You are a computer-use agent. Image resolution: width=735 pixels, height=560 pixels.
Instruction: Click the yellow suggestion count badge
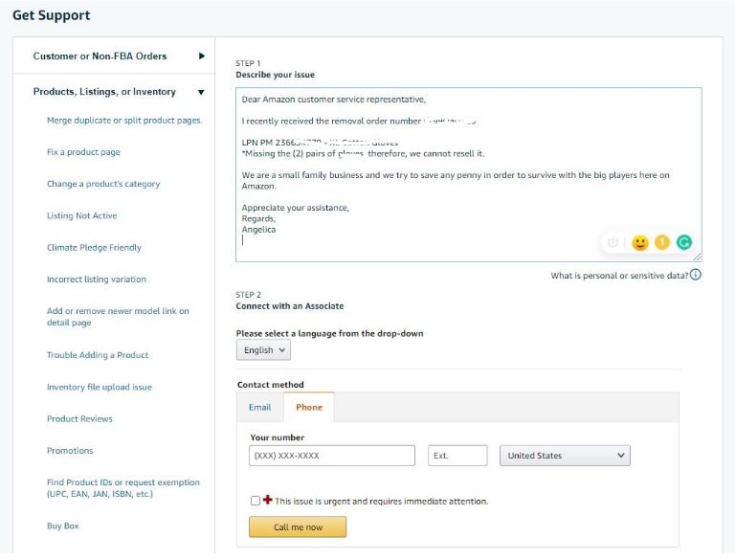pos(662,243)
